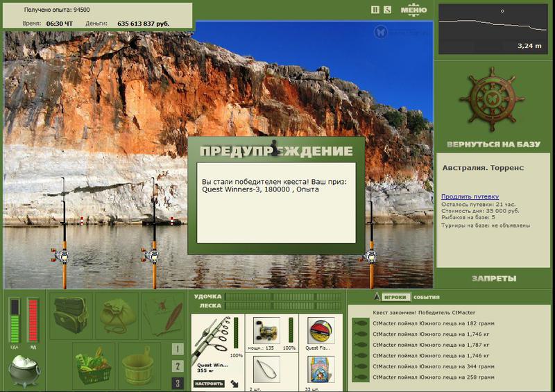Click the fish icon beside the 344 грамм entry
The width and height of the screenshot is (555, 392).
click(361, 366)
